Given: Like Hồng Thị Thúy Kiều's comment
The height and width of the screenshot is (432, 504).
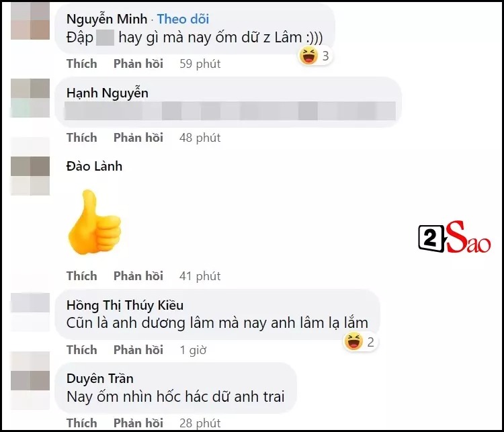Looking at the screenshot, I should point(81,350).
